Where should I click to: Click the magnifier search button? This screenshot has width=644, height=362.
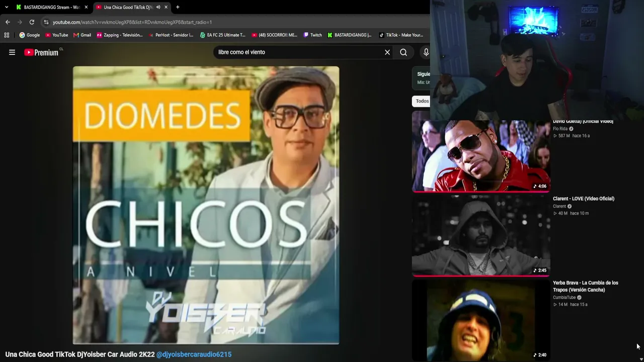[x=404, y=52]
